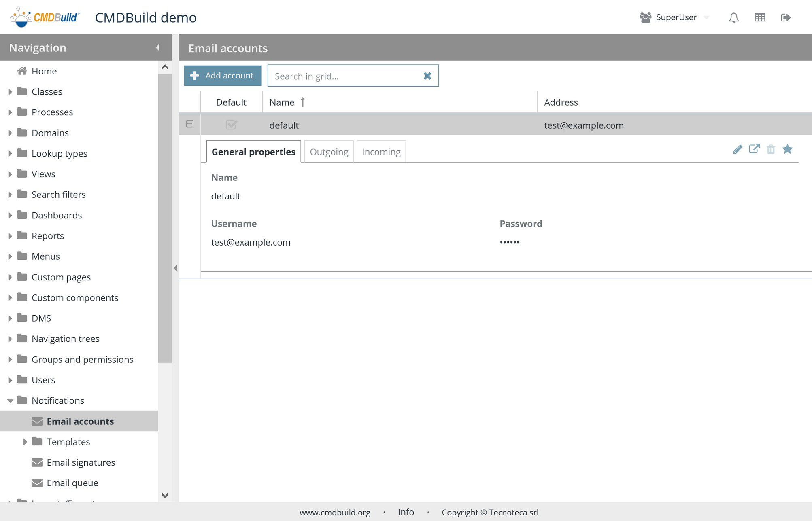Expand the Classes folder

(10, 92)
